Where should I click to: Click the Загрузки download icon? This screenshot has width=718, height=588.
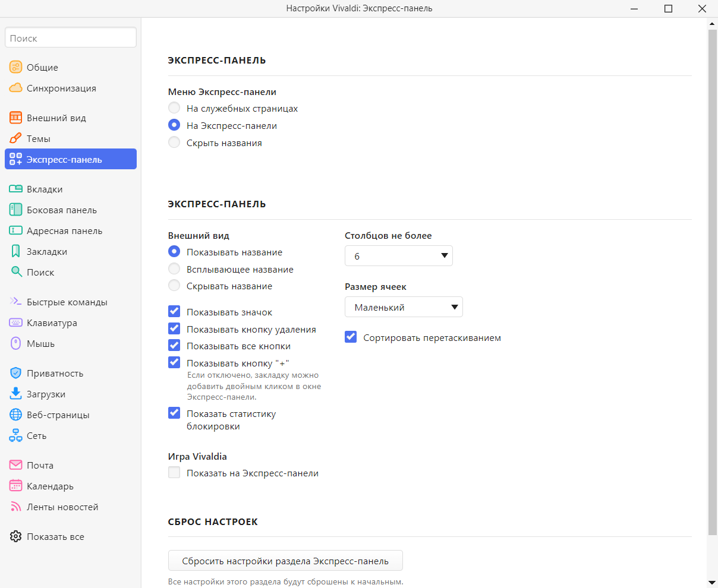point(15,394)
